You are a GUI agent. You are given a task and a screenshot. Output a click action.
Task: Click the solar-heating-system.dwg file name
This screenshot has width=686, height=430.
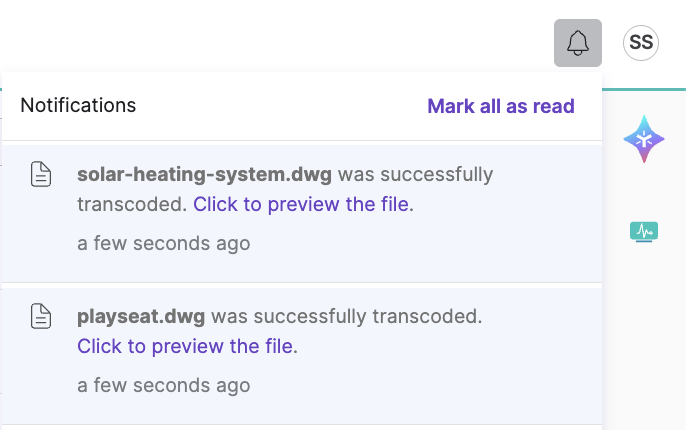[x=204, y=175]
